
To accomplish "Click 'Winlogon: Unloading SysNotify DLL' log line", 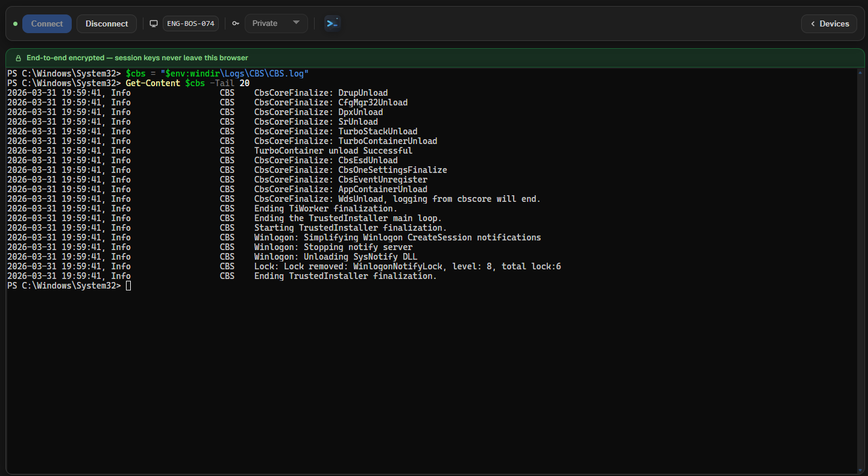I will click(x=212, y=257).
